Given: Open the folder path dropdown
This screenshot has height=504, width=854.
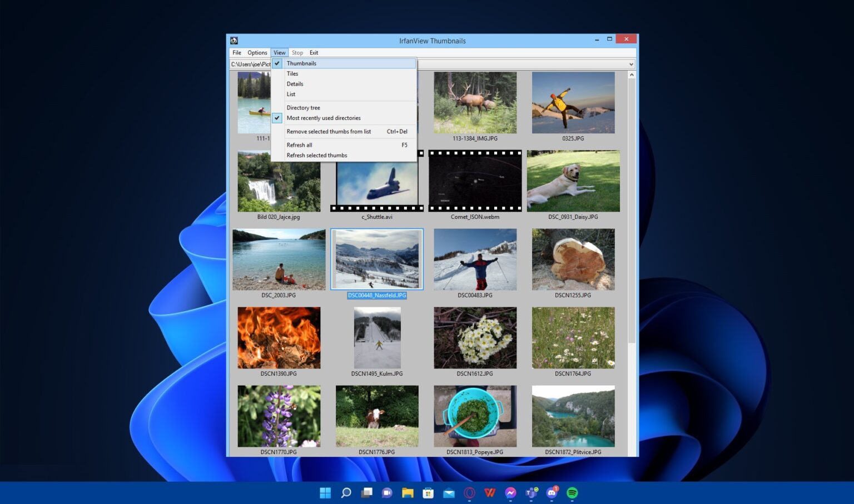Looking at the screenshot, I should tap(630, 64).
